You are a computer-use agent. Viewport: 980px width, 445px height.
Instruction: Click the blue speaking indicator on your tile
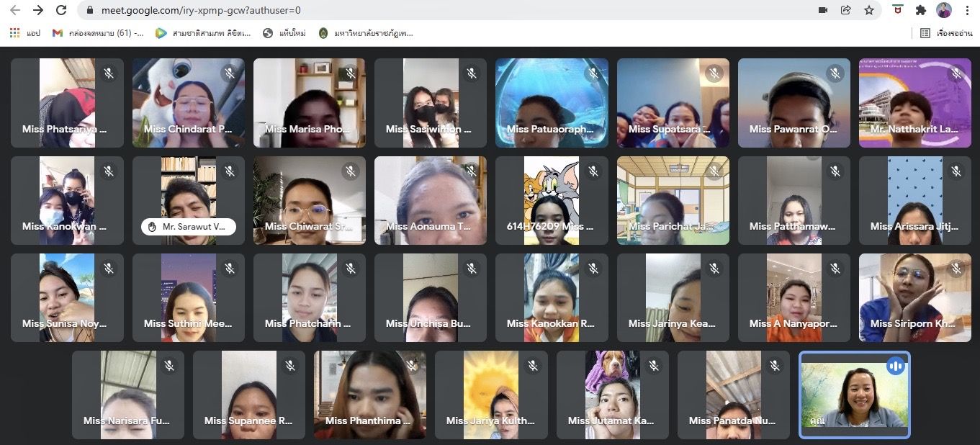pos(896,366)
